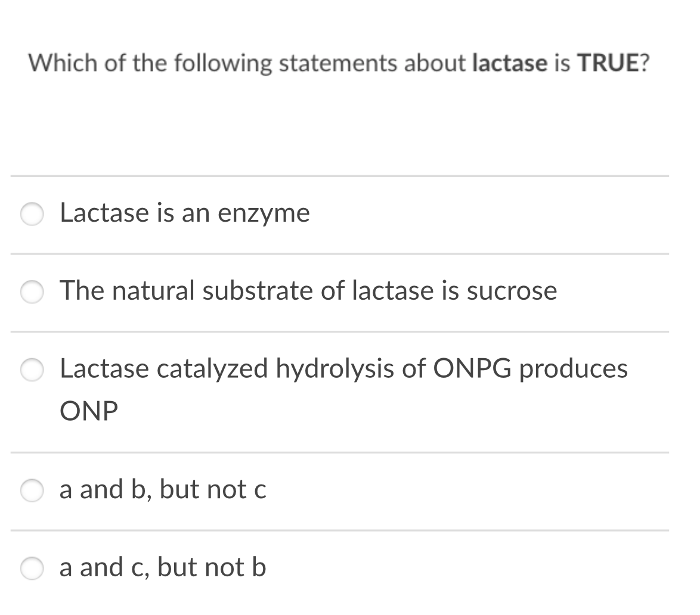The height and width of the screenshot is (615, 700).
Task: Click the word 'enzyme' in the first option
Action: coord(265,213)
